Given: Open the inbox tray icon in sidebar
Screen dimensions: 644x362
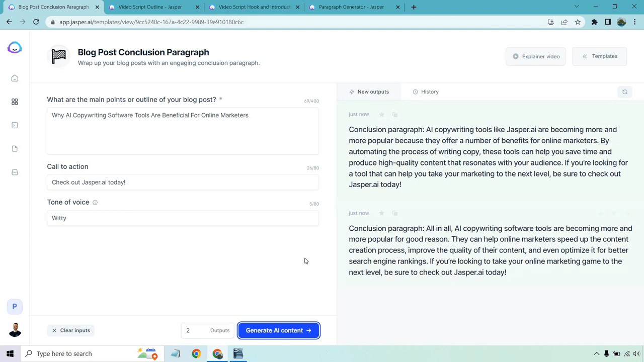Looking at the screenshot, I should click(x=15, y=172).
